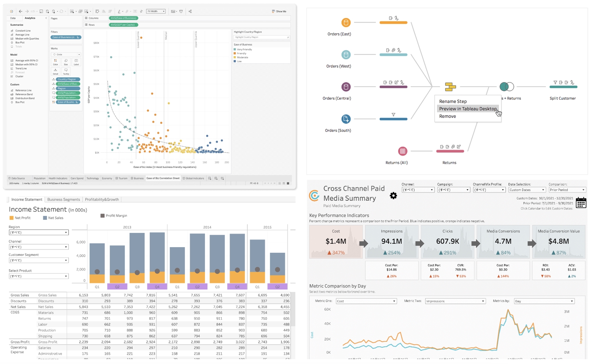This screenshot has width=592, height=364.
Task: Click the AVG(GDP per Capita) pill on Rows
Action: pyautogui.click(x=123, y=25)
